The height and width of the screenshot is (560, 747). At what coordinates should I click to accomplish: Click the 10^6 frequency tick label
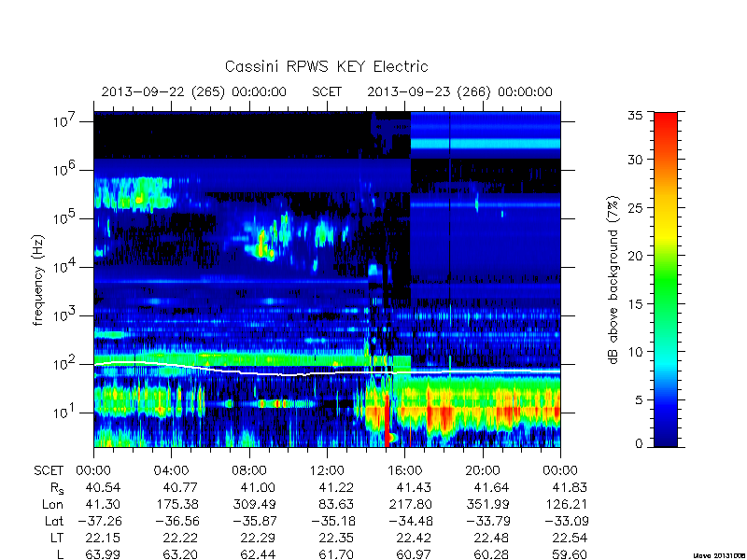tap(65, 169)
